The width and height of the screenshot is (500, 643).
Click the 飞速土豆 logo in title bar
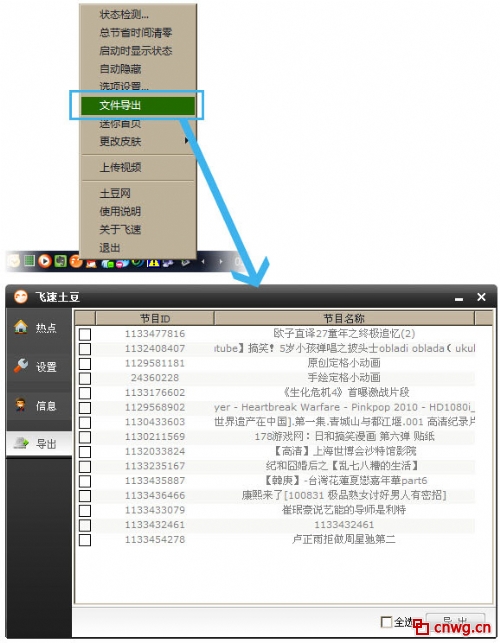pos(21,296)
